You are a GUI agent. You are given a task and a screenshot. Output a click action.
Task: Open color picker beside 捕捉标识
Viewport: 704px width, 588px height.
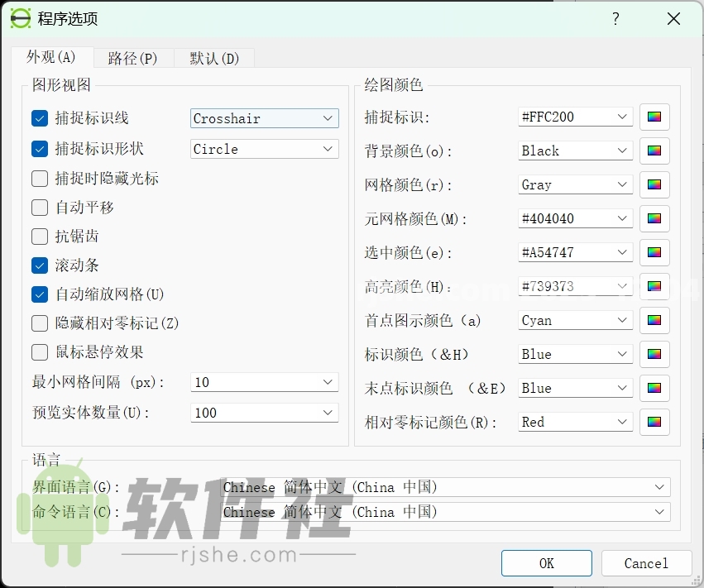click(x=654, y=117)
